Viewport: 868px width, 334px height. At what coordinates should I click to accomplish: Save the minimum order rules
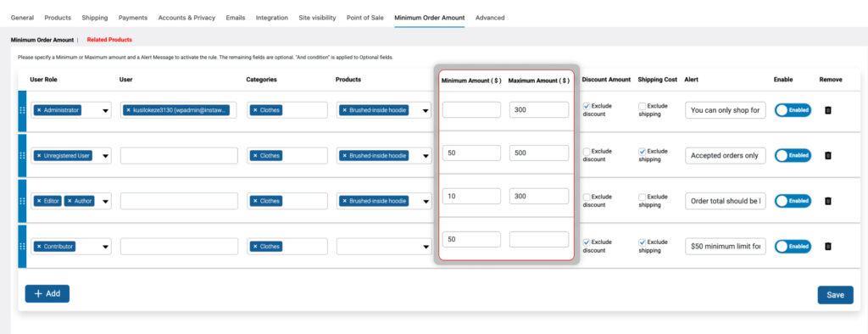(835, 295)
